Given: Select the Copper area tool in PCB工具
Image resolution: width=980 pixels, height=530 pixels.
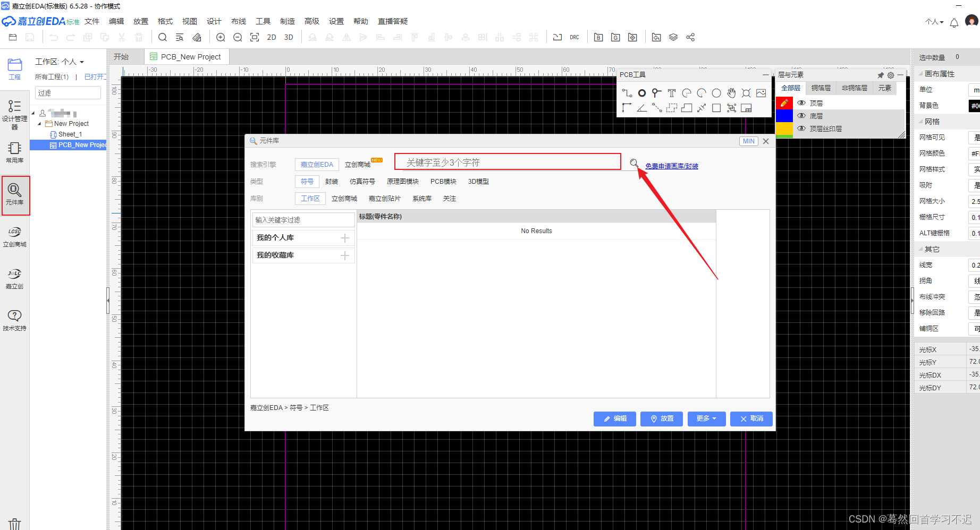Looking at the screenshot, I should [672, 108].
